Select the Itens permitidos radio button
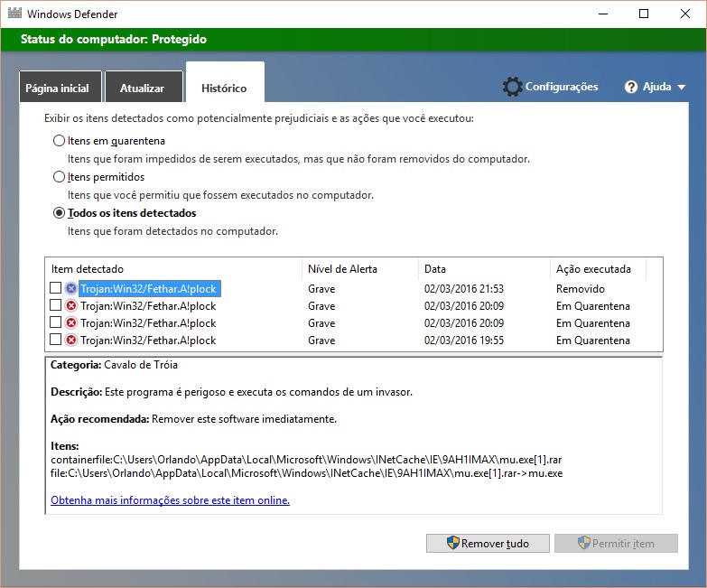707x588 pixels. tap(60, 177)
